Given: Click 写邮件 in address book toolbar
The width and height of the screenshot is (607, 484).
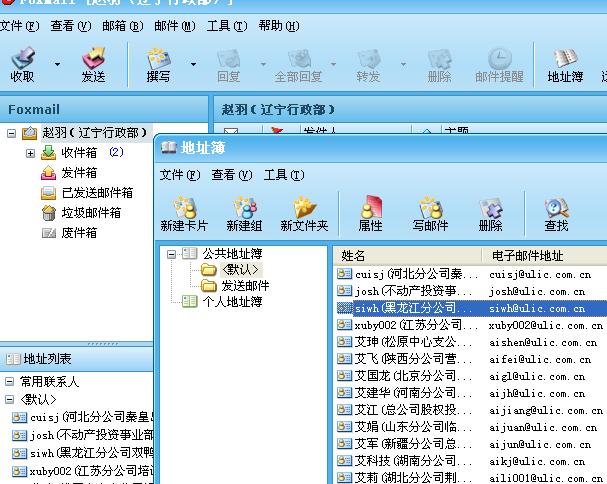Looking at the screenshot, I should [x=431, y=213].
